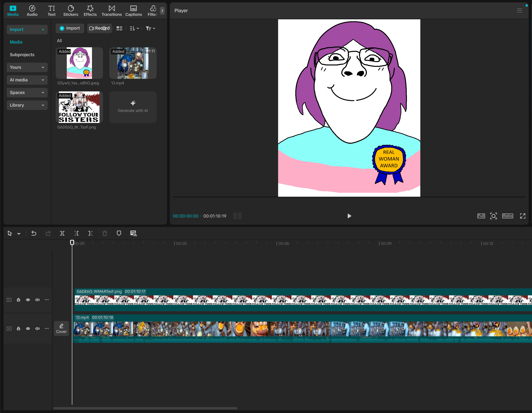The width and height of the screenshot is (532, 413).
Task: Click the Ratio button in player
Action: click(507, 216)
